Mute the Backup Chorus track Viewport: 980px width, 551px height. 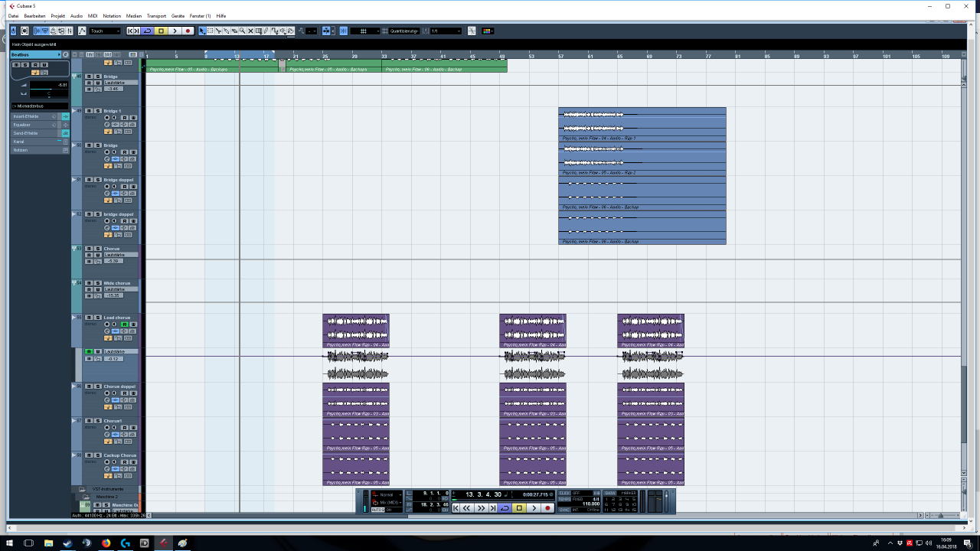click(89, 455)
